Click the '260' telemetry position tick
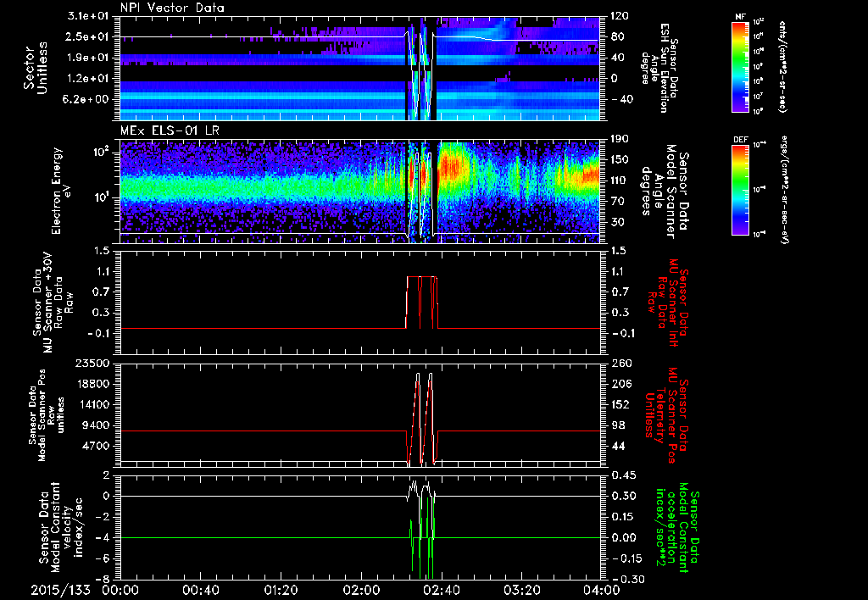This screenshot has height=600, width=868. click(620, 363)
